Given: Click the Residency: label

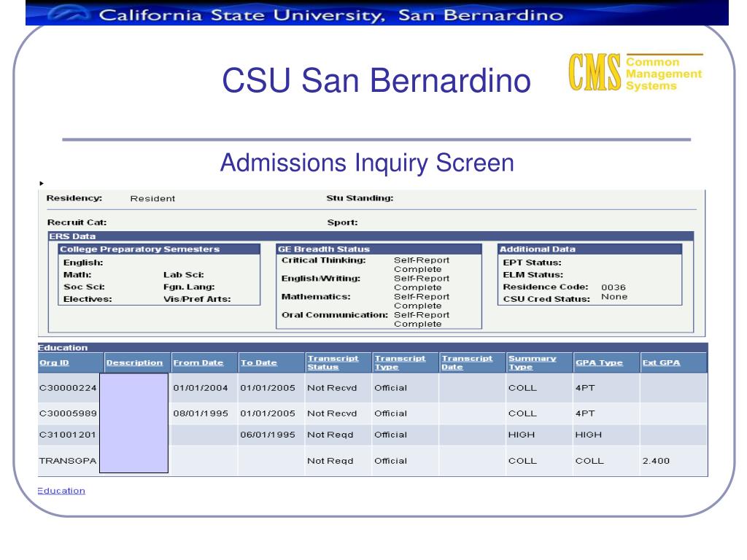Looking at the screenshot, I should pos(74,198).
